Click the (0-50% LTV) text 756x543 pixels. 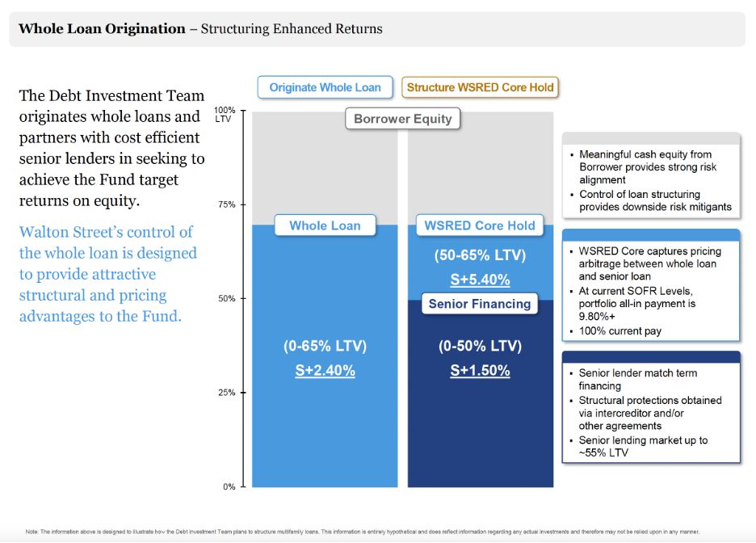480,346
